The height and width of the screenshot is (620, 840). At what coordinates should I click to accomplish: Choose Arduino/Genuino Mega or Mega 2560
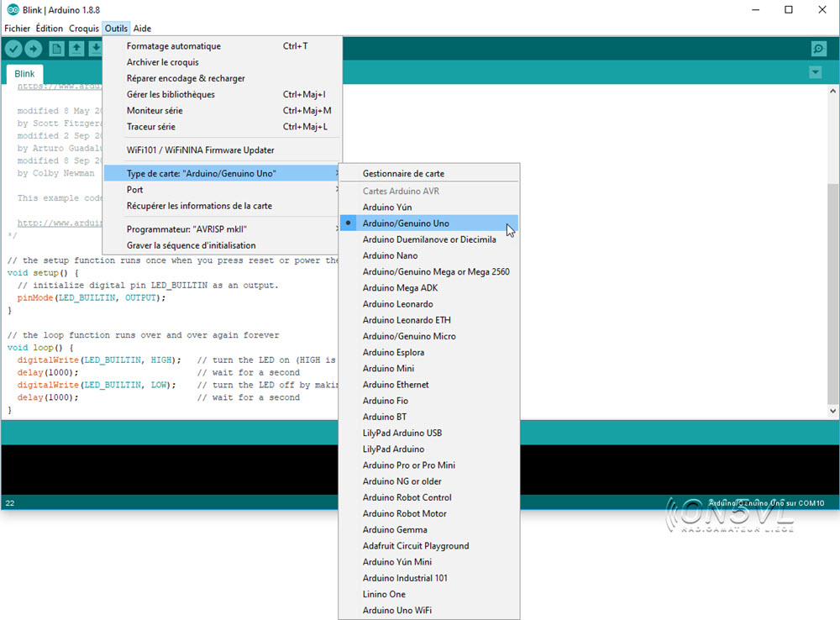click(x=429, y=271)
